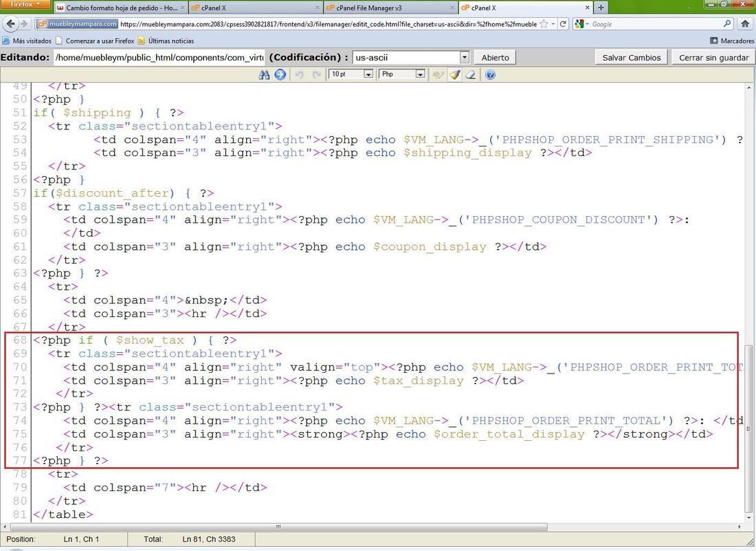The width and height of the screenshot is (756, 551).
Task: Click the &nbsp; entity in line 65
Action: (x=207, y=300)
